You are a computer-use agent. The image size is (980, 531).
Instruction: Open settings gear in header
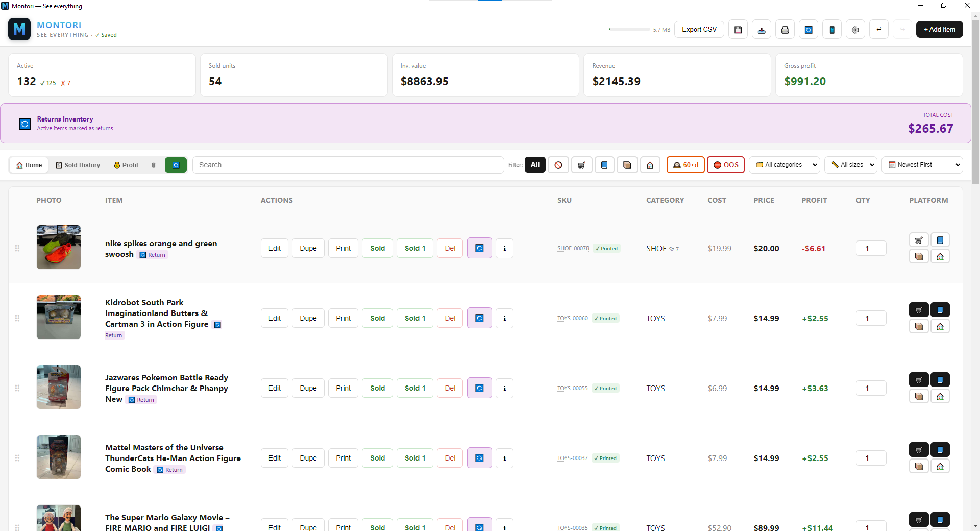[855, 30]
